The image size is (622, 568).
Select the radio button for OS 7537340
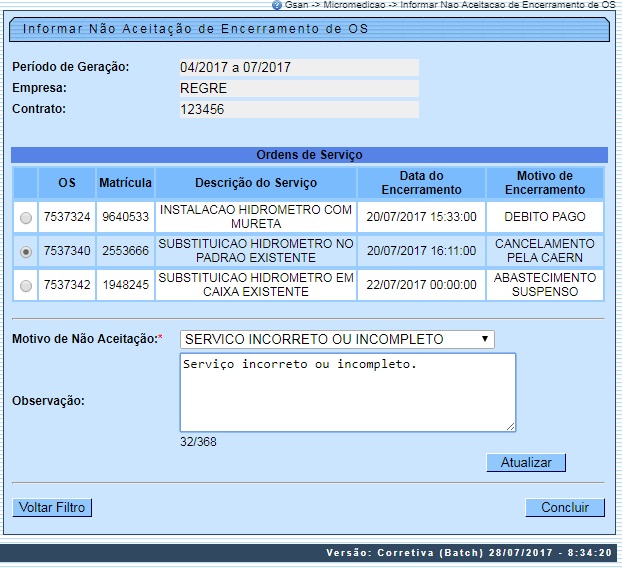coord(25,252)
